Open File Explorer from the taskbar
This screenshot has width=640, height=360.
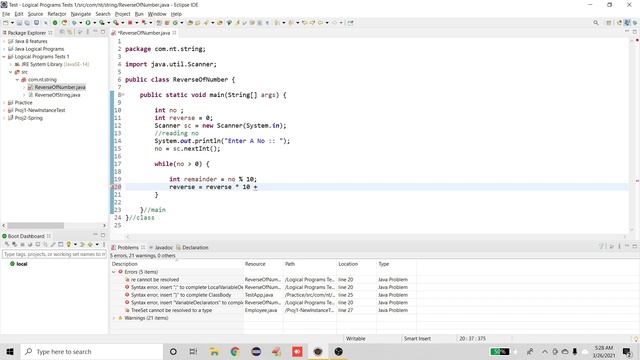pos(214,351)
